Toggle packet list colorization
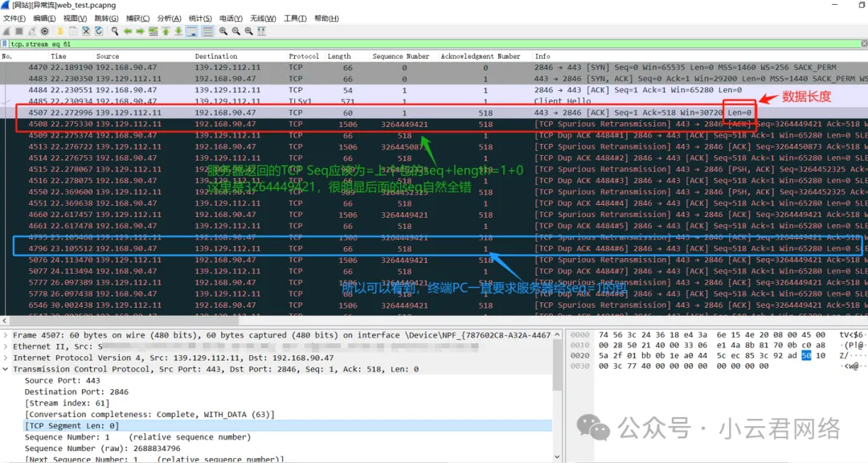Image resolution: width=868 pixels, height=463 pixels. (207, 31)
